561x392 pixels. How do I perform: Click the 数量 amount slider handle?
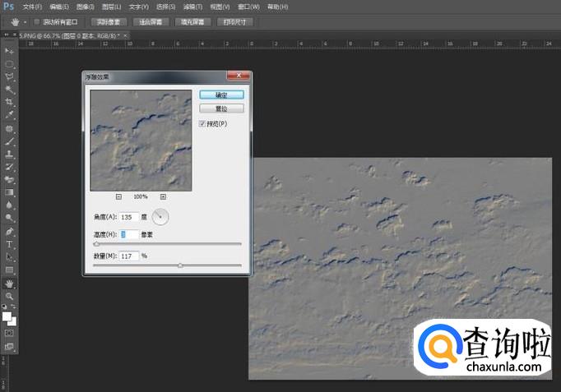180,265
